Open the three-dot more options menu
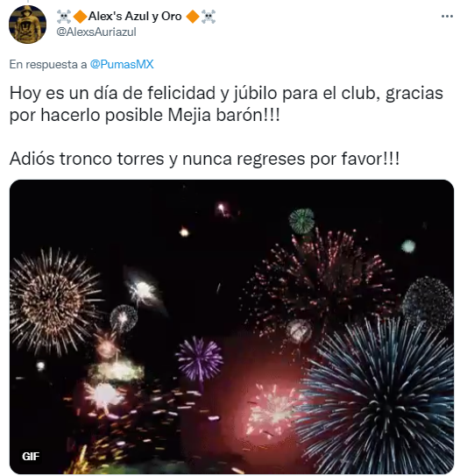The width and height of the screenshot is (460, 476). point(447,17)
